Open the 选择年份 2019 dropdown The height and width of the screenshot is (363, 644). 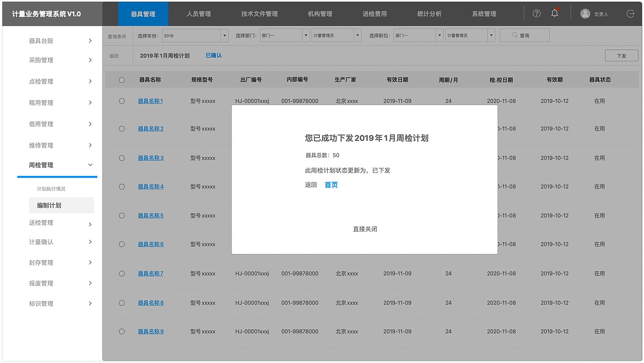(x=195, y=35)
